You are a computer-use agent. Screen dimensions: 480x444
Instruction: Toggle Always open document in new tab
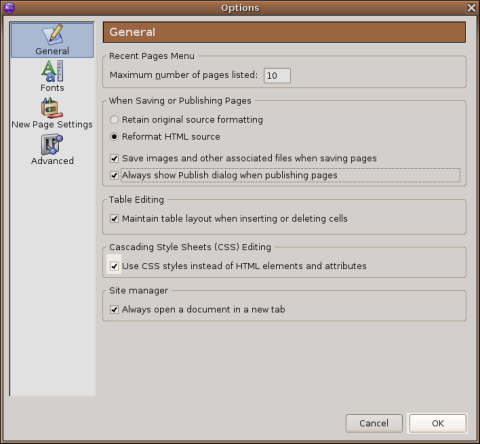[x=114, y=310]
